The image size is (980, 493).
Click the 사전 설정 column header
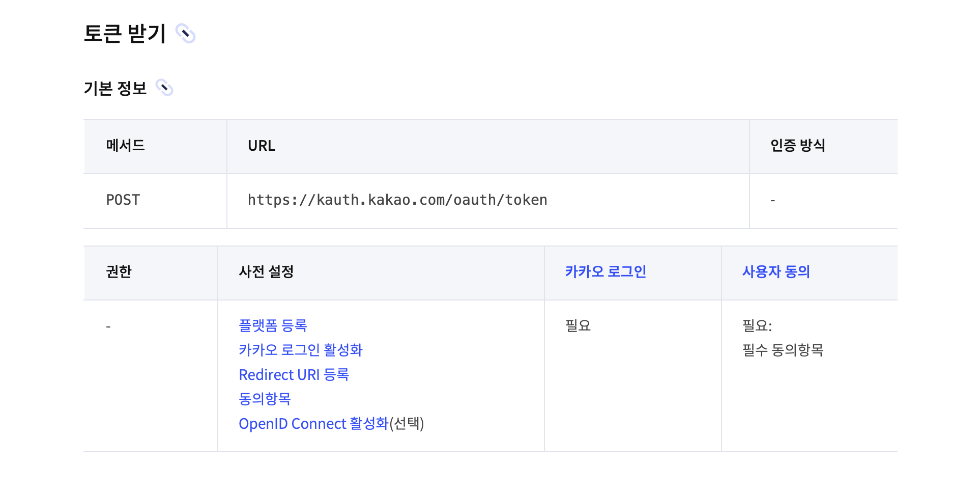click(266, 271)
